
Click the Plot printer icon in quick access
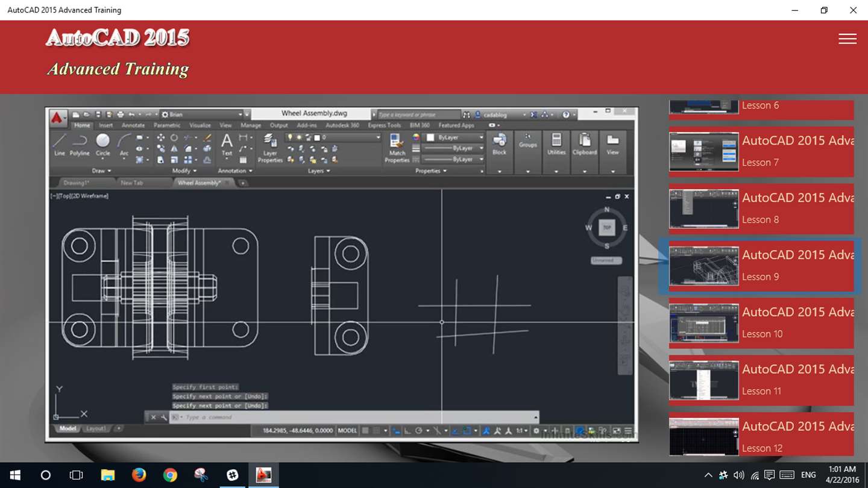tap(120, 114)
